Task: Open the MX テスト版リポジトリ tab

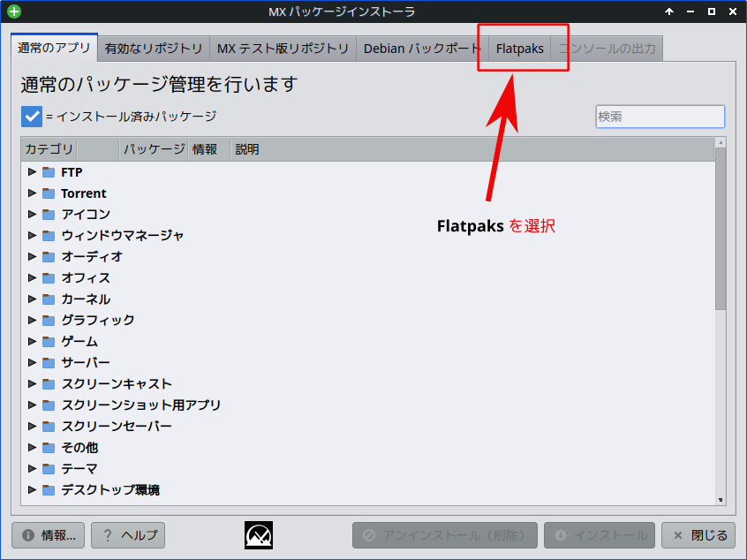Action: pyautogui.click(x=283, y=49)
